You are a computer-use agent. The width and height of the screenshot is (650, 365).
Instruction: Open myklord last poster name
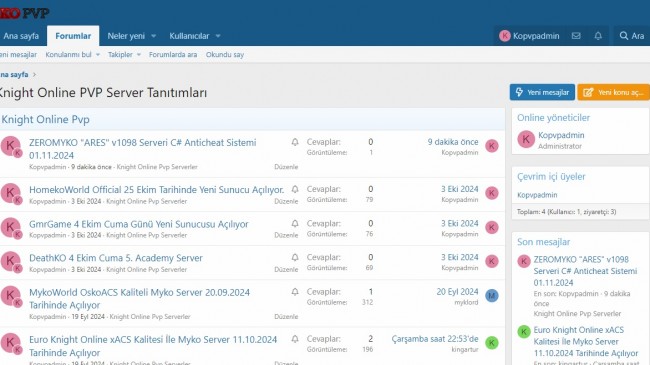tap(466, 302)
